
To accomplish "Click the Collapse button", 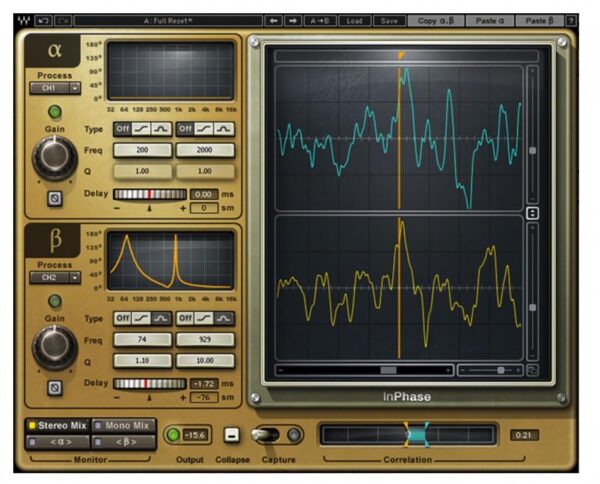I will 232,435.
